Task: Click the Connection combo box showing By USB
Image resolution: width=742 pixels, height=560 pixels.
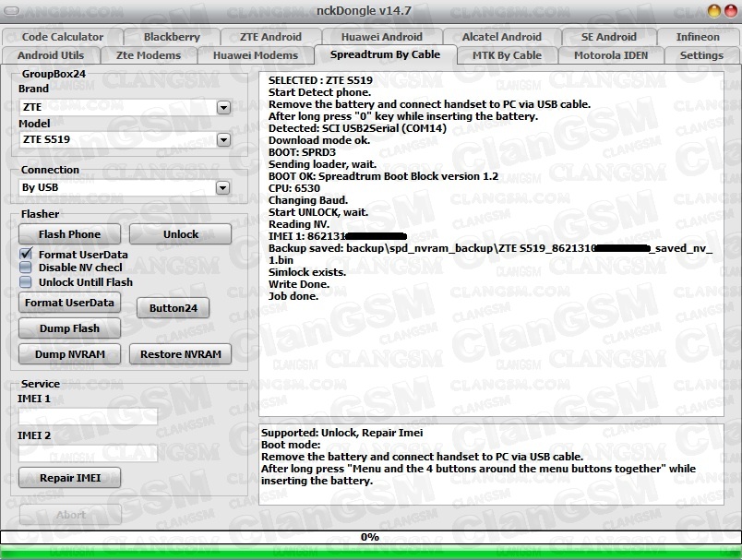Action: point(125,188)
